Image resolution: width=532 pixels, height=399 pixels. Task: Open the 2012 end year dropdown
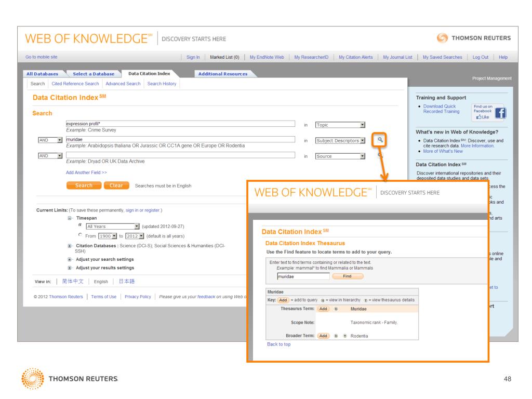point(141,236)
